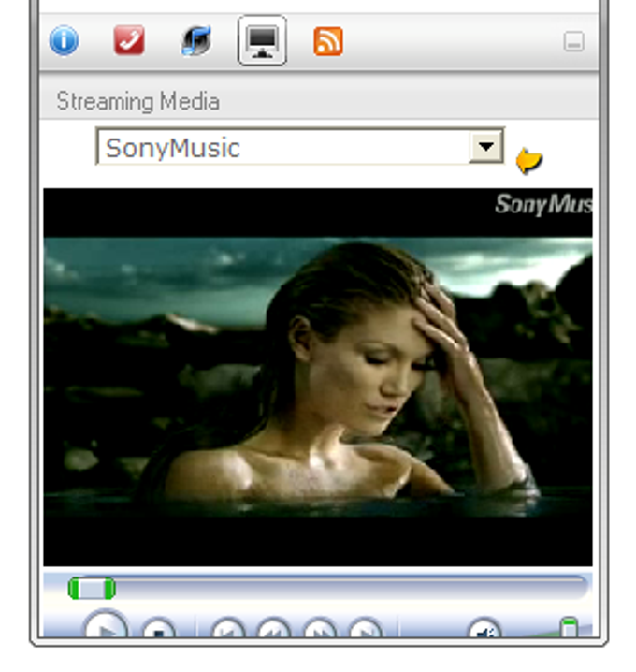Click the yellow go arrow next to dropdown
This screenshot has width=636, height=672.
[x=529, y=161]
